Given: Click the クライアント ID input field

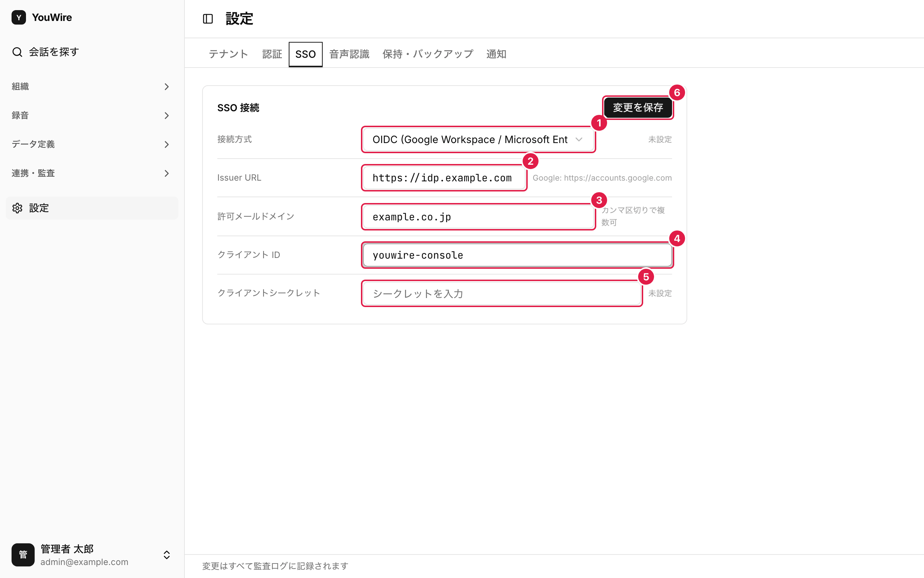Looking at the screenshot, I should [x=517, y=255].
